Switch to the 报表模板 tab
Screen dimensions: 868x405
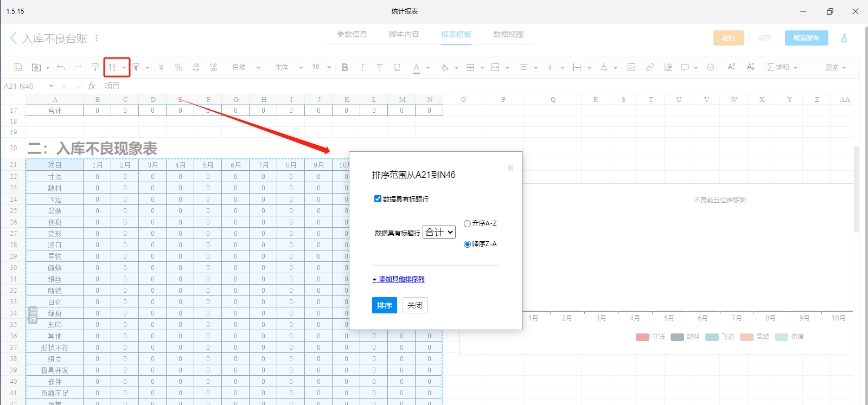pyautogui.click(x=456, y=34)
